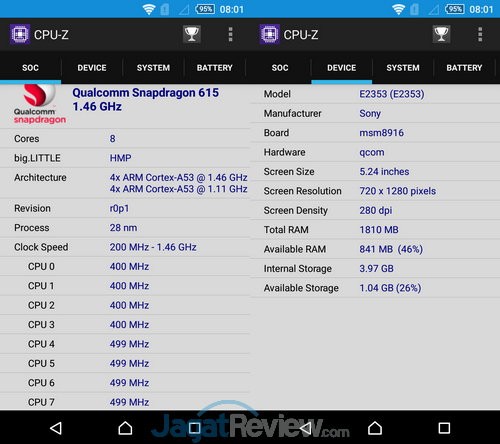
Task: Tap Internal Storage 3.97 GB
Action: click(376, 268)
